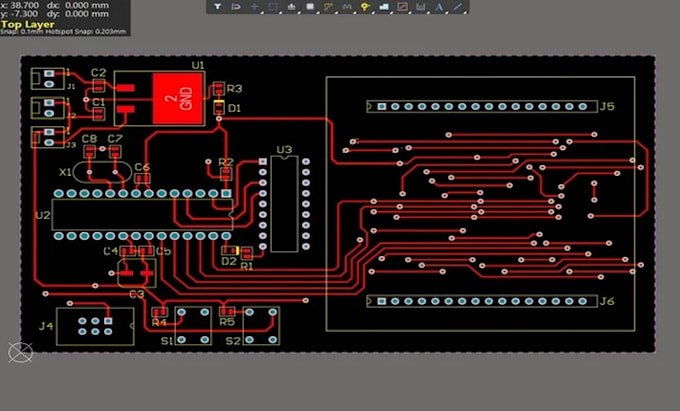
Task: Click the U2 designator label
Action: tap(42, 215)
